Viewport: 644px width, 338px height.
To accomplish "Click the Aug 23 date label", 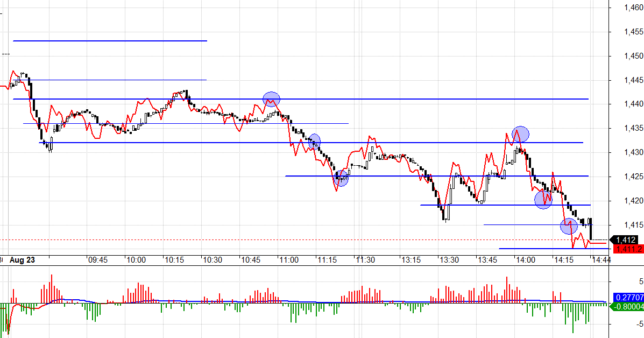I will pos(22,260).
